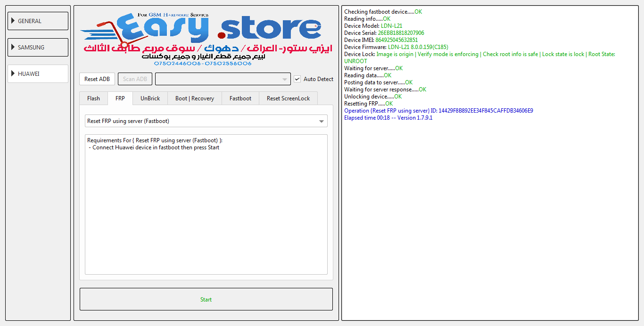Click the Resetting FRP.....OK log line
This screenshot has height=326, width=644.
coord(368,104)
